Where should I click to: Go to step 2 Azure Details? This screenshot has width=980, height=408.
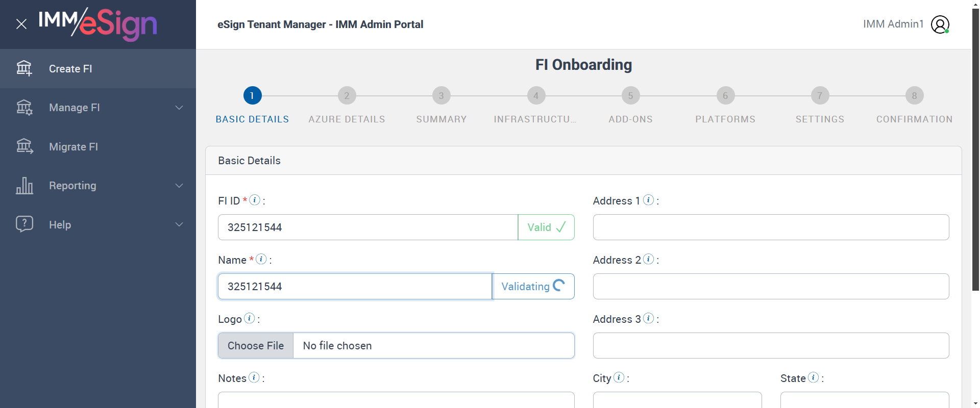(x=347, y=95)
